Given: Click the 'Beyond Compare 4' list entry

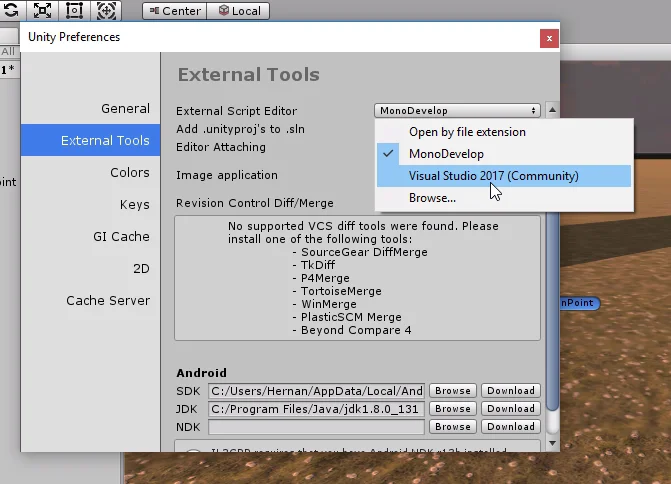Looking at the screenshot, I should (356, 330).
